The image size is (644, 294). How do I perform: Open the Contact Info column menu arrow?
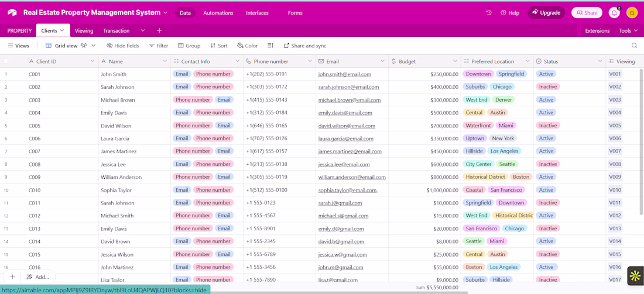pyautogui.click(x=237, y=61)
